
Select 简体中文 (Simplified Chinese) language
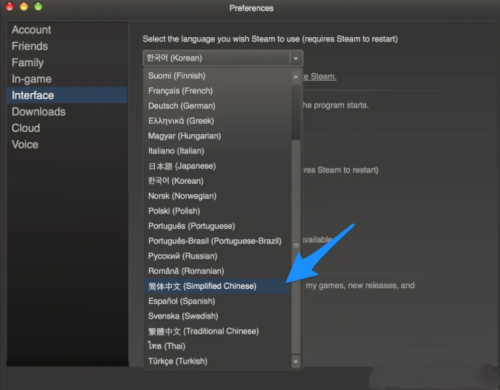pyautogui.click(x=217, y=286)
